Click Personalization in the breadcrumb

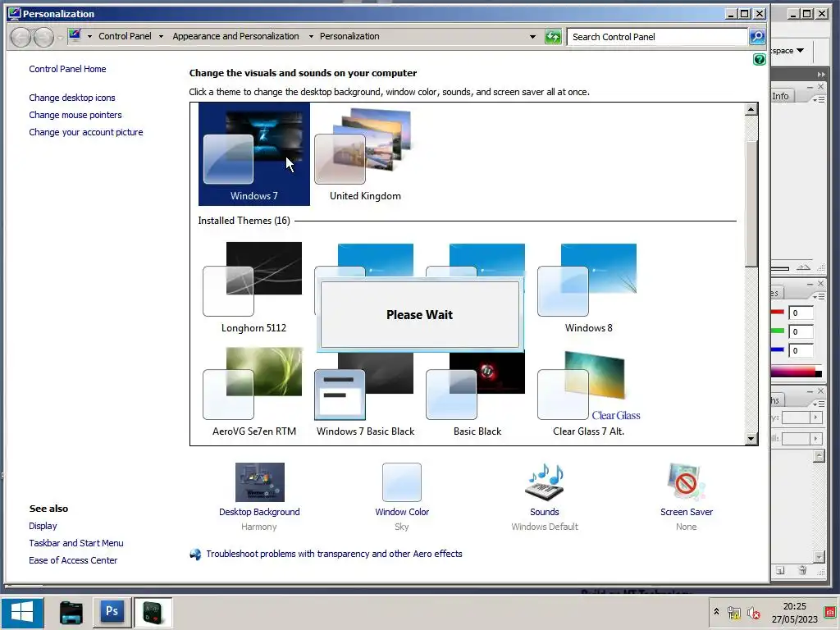click(x=349, y=36)
